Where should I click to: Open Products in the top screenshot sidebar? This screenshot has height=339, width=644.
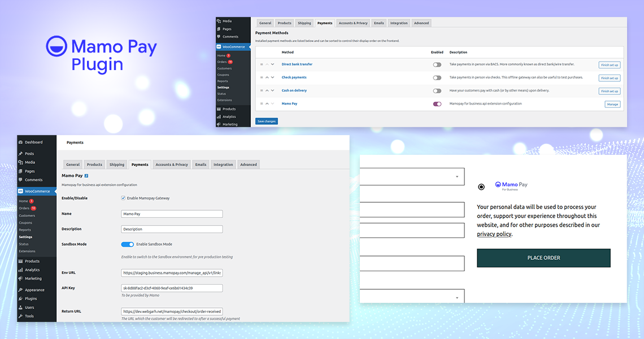click(229, 109)
